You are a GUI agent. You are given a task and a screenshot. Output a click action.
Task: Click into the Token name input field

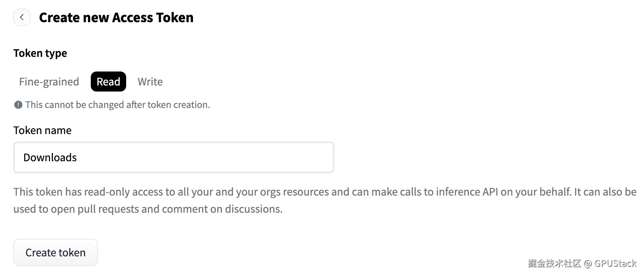tap(173, 157)
